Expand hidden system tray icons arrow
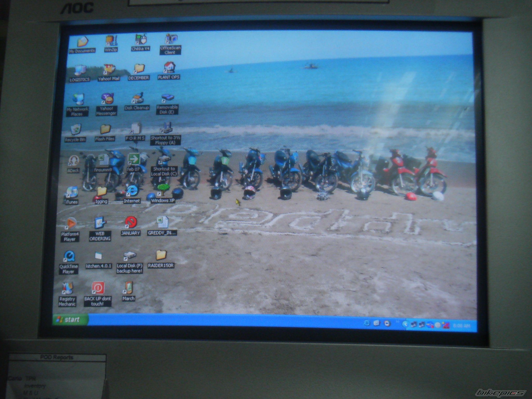The image size is (532, 399). pos(405,324)
